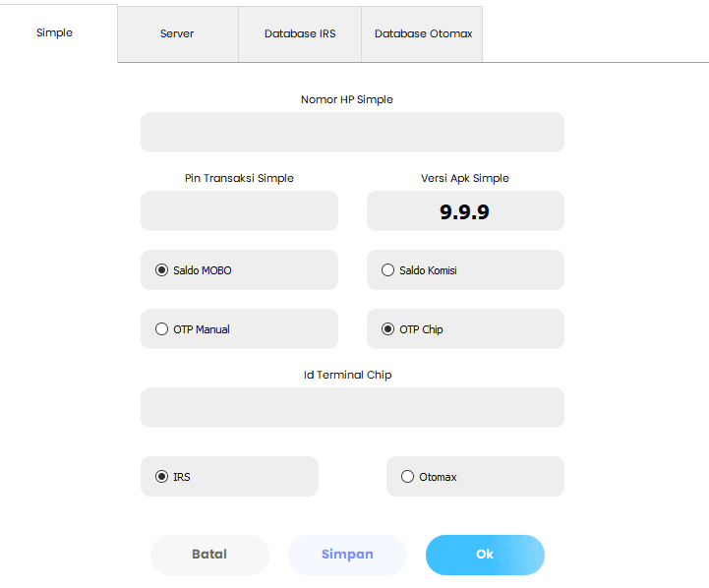This screenshot has height=588, width=709.
Task: Select the Saldo MOBO radio button
Action: (x=162, y=270)
